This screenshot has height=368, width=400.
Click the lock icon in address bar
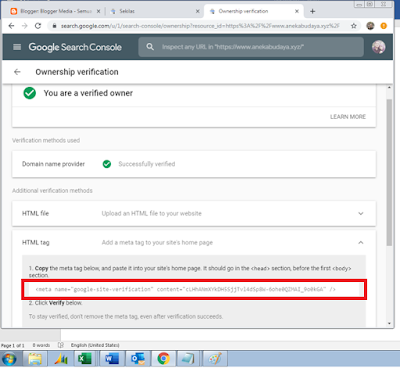[54, 26]
